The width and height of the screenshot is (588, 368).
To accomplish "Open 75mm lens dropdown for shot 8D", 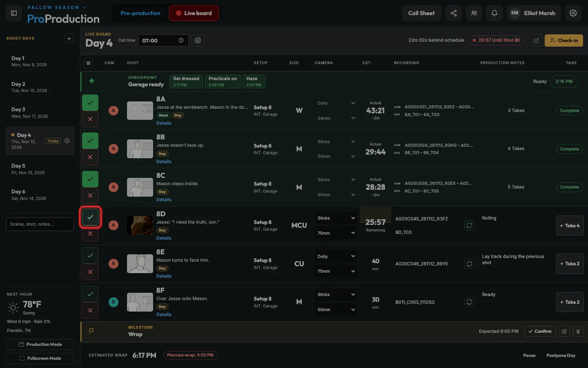I will click(336, 233).
